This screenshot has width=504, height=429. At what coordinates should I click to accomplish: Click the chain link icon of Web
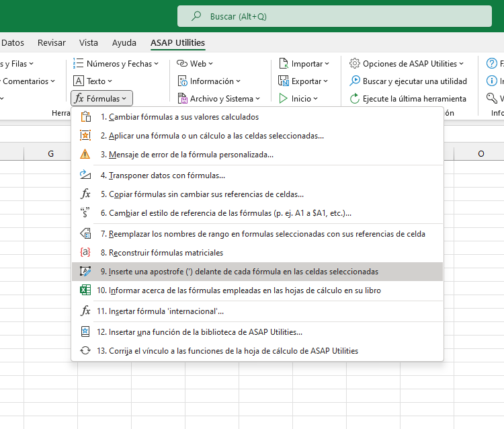(x=182, y=63)
